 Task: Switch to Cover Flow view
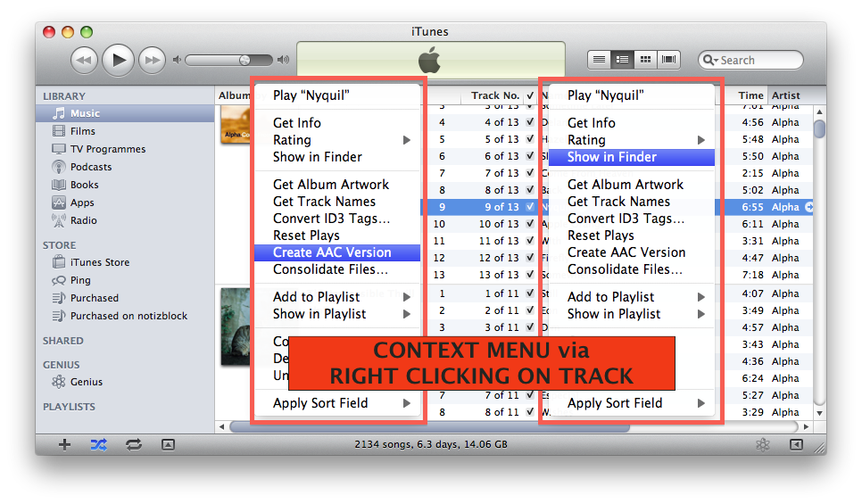point(668,60)
